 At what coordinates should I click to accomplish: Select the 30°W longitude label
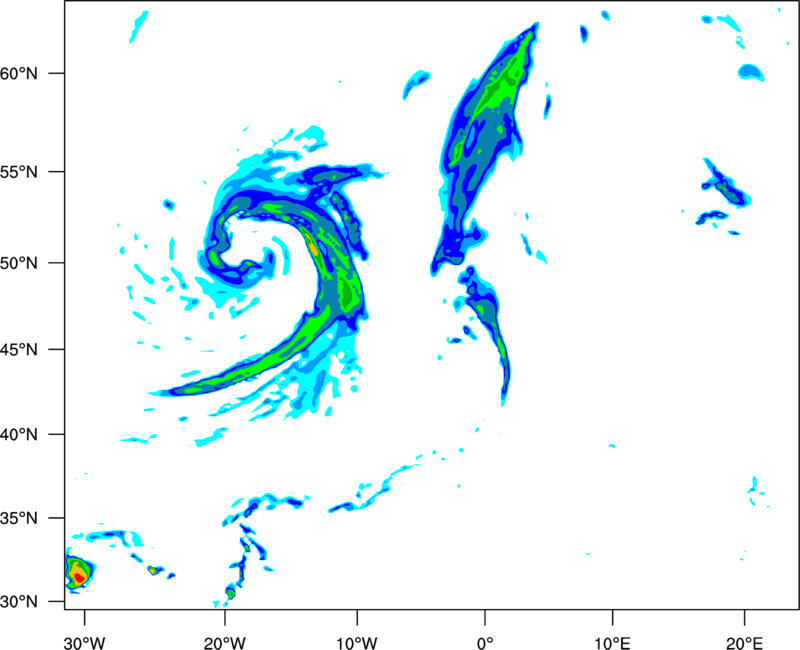click(84, 643)
